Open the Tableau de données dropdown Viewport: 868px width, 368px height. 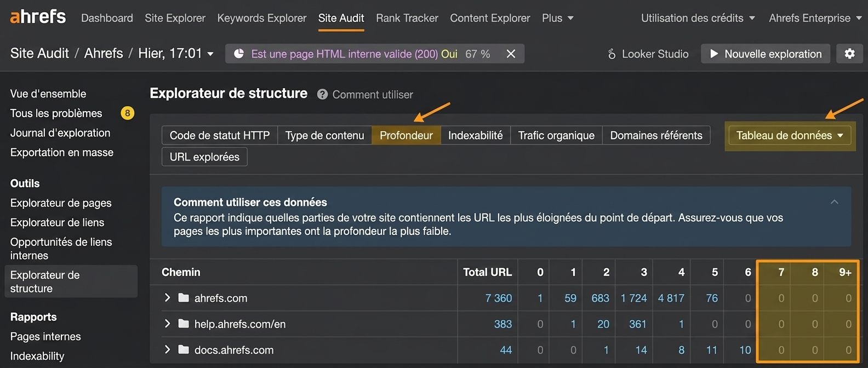(x=790, y=135)
